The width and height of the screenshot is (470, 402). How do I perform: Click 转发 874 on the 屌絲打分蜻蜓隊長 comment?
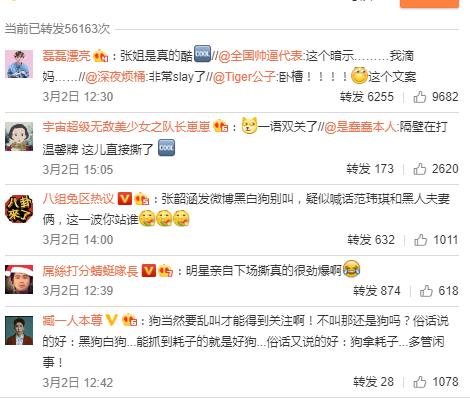click(x=377, y=291)
